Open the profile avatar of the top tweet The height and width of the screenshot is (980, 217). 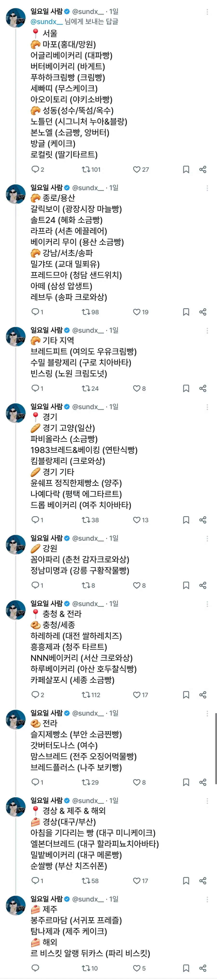tap(15, 17)
